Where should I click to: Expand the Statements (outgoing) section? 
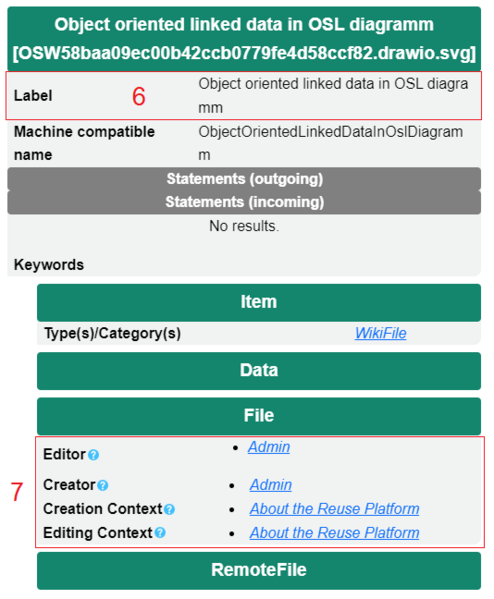[x=244, y=178]
